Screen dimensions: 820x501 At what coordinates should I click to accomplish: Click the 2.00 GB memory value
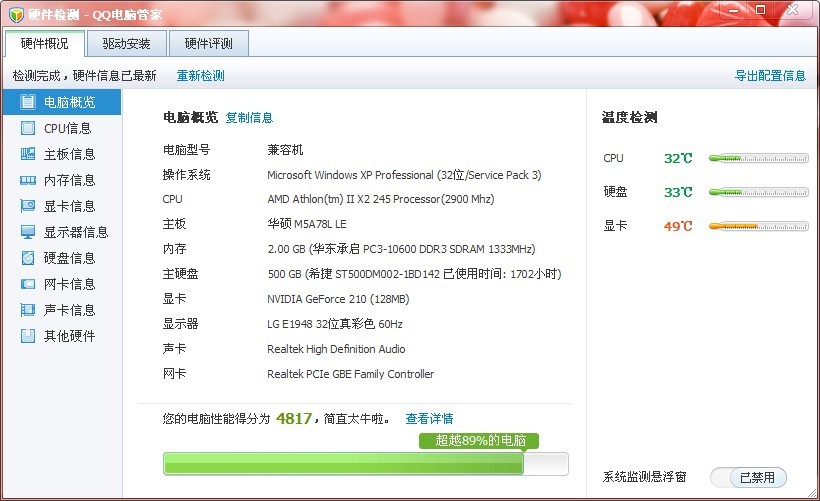pyautogui.click(x=401, y=249)
